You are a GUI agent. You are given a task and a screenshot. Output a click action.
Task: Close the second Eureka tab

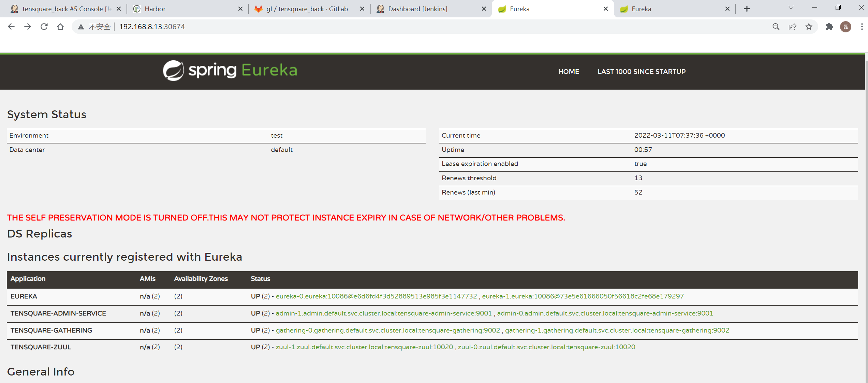click(x=727, y=9)
